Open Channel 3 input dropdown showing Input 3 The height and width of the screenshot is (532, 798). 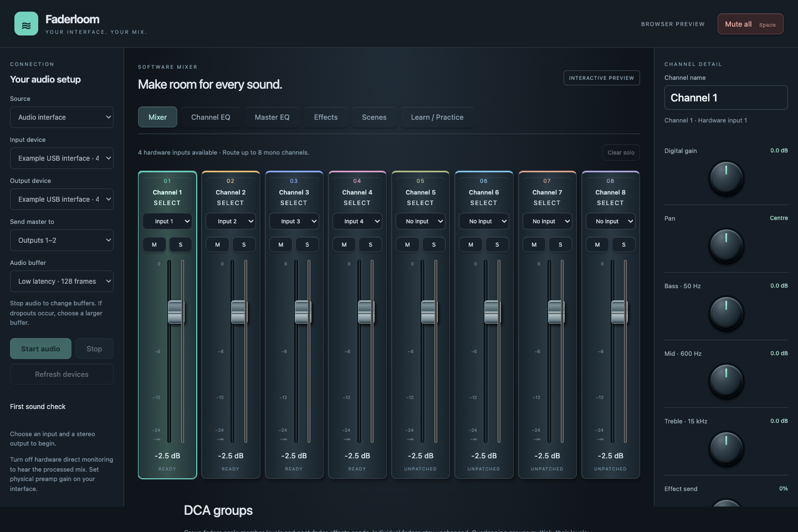click(x=294, y=221)
